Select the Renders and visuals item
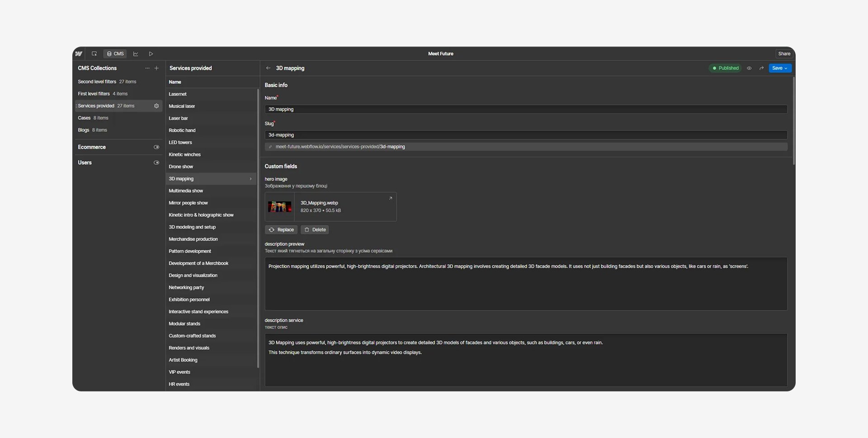 click(211, 348)
